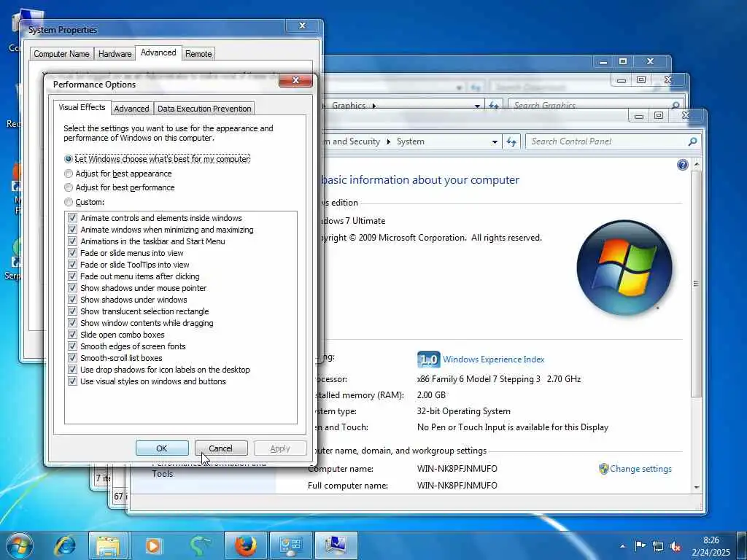The width and height of the screenshot is (747, 560).
Task: Click the green snake app taskbar icon
Action: click(x=199, y=545)
